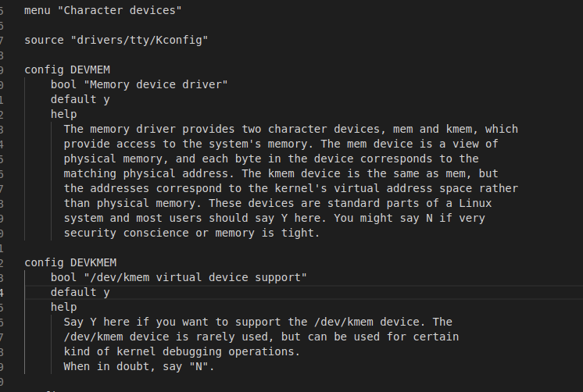Screen dimensions: 583x392
Task: Place cursor on source "drivers/tty/Kconfig" line
Action: point(116,40)
